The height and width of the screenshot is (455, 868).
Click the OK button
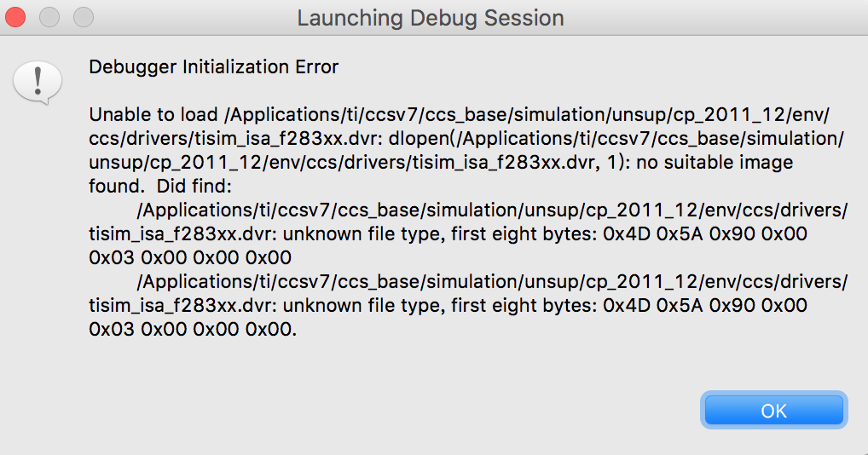click(773, 411)
